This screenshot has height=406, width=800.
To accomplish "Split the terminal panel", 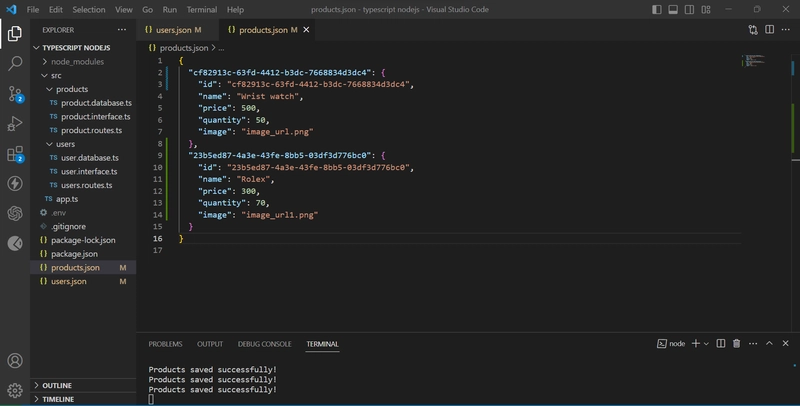I will click(x=720, y=344).
